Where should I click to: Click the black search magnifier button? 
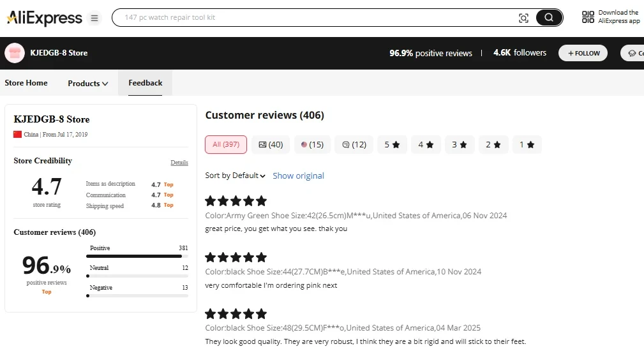[549, 17]
